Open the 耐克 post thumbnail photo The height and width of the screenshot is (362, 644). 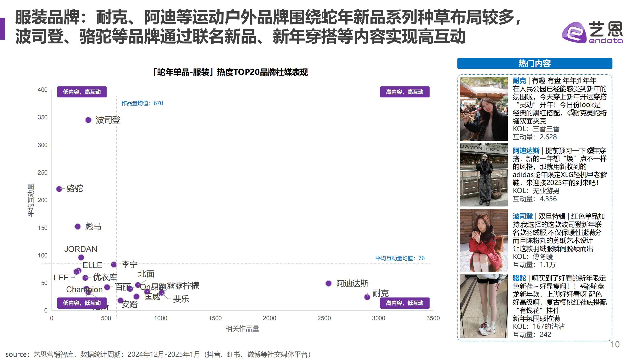484,109
